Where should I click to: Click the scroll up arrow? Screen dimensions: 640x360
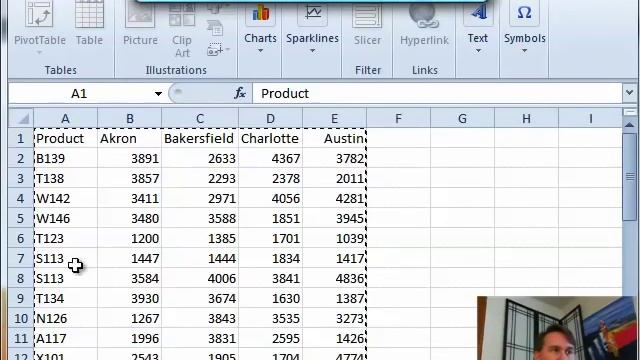click(x=630, y=124)
